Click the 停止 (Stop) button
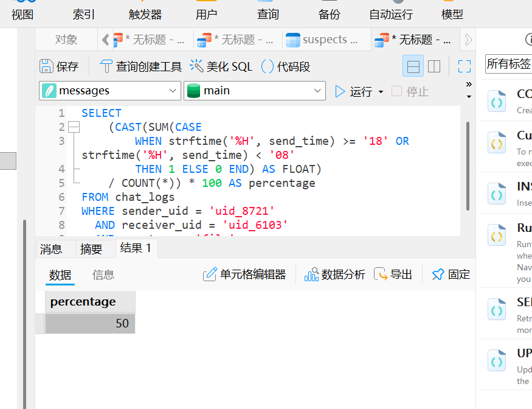 coord(410,92)
